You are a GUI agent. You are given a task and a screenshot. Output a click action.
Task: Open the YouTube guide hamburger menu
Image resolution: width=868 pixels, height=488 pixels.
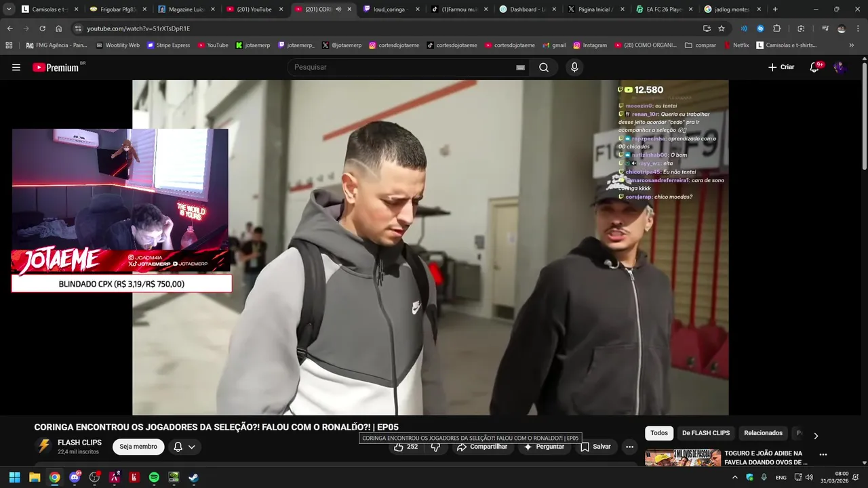pyautogui.click(x=16, y=67)
